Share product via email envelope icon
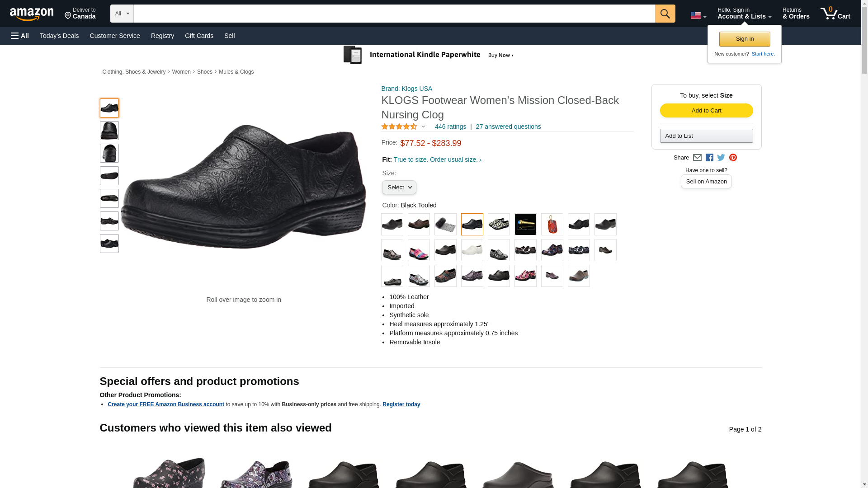 (697, 158)
